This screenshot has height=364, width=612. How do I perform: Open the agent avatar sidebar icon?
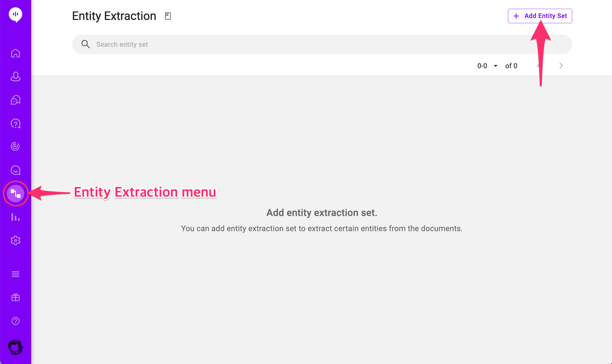pyautogui.click(x=15, y=76)
